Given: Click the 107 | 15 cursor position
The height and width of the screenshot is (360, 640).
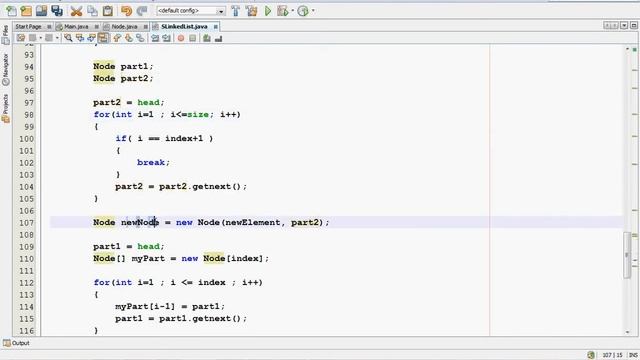Looking at the screenshot, I should pyautogui.click(x=612, y=355).
